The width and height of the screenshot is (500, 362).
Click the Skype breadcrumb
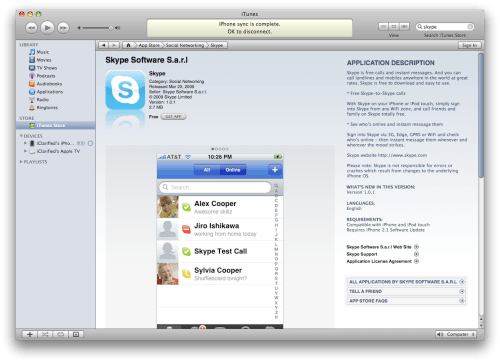[x=217, y=45]
